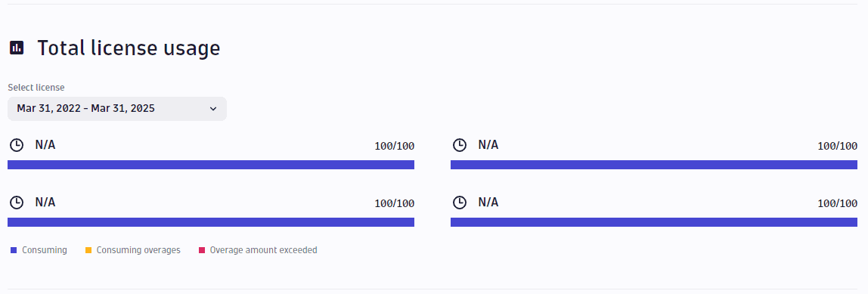Screen dimensions: 868x294
Task: Open the Select license date range dropdown
Action: (116, 109)
